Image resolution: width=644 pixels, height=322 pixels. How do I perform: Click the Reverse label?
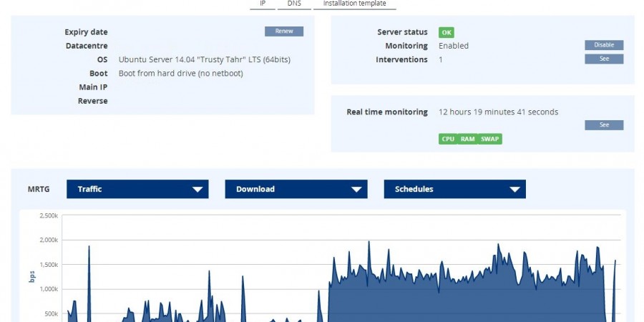pos(93,101)
